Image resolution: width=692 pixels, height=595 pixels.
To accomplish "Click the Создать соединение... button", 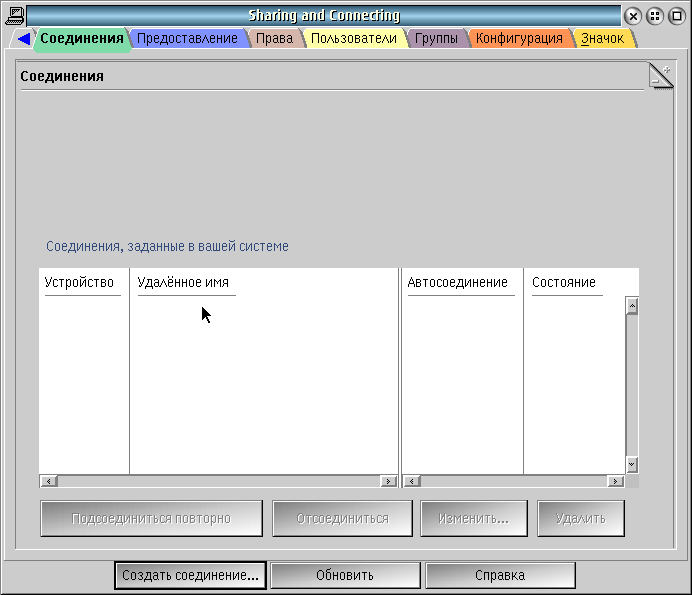I will (x=190, y=575).
